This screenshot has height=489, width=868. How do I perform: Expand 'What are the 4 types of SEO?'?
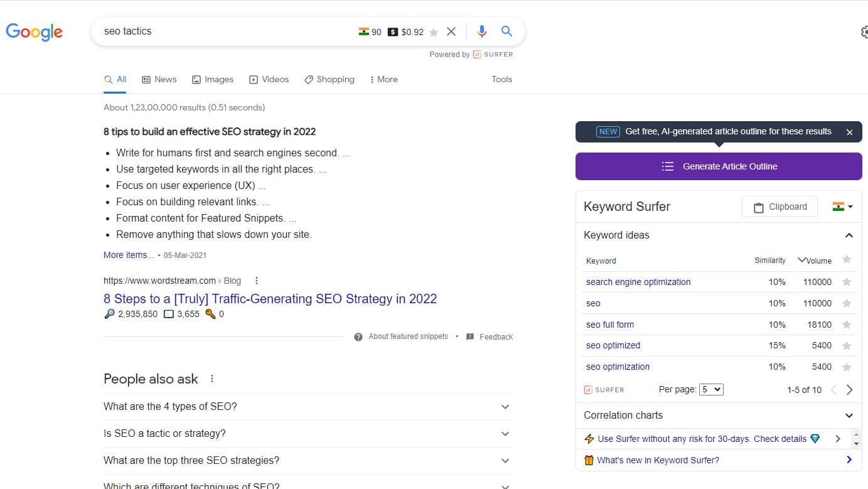(308, 407)
